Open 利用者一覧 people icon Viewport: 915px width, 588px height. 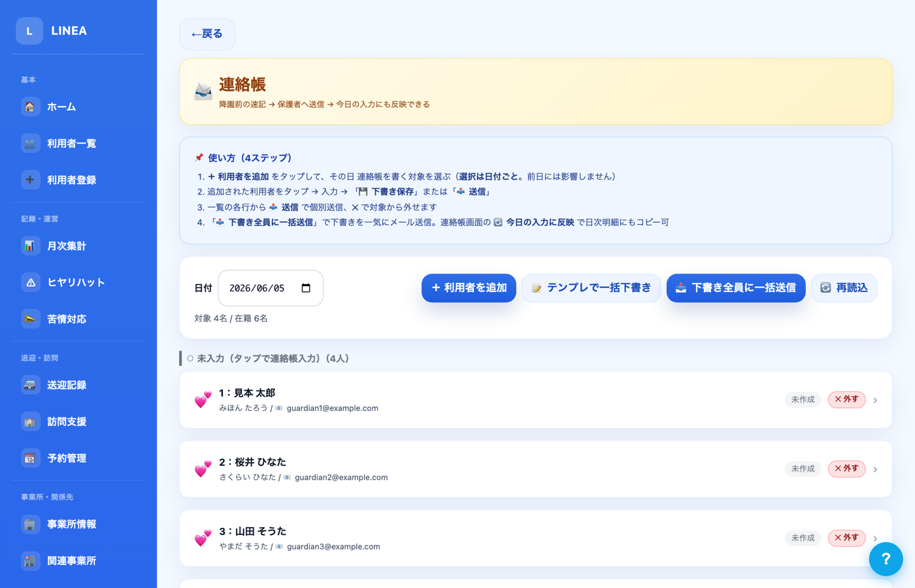[30, 143]
